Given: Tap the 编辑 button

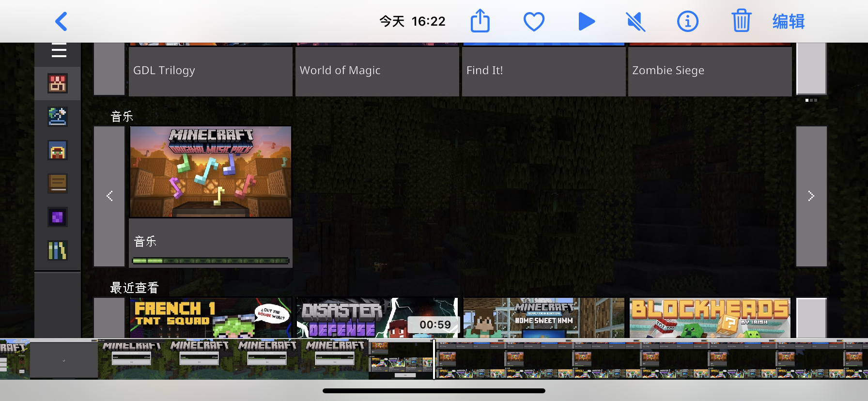Looking at the screenshot, I should tap(789, 22).
